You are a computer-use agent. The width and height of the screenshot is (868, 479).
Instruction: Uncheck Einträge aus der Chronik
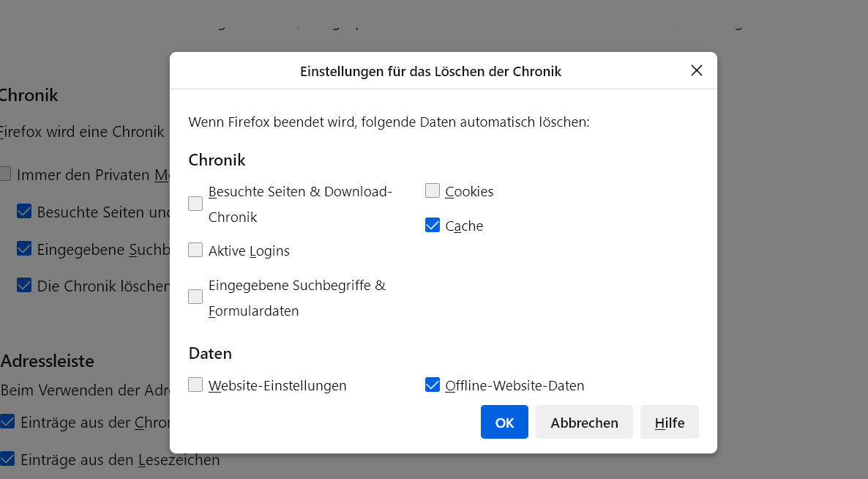pyautogui.click(x=7, y=422)
